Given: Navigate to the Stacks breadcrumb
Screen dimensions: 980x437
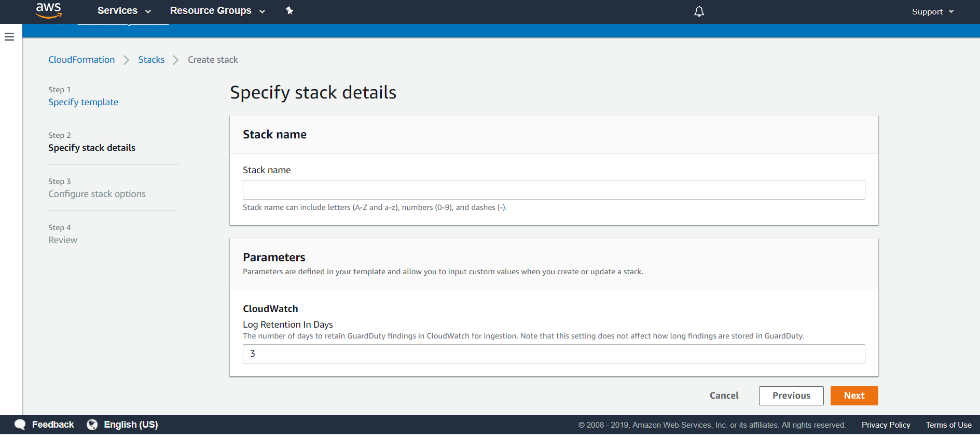Looking at the screenshot, I should [151, 60].
